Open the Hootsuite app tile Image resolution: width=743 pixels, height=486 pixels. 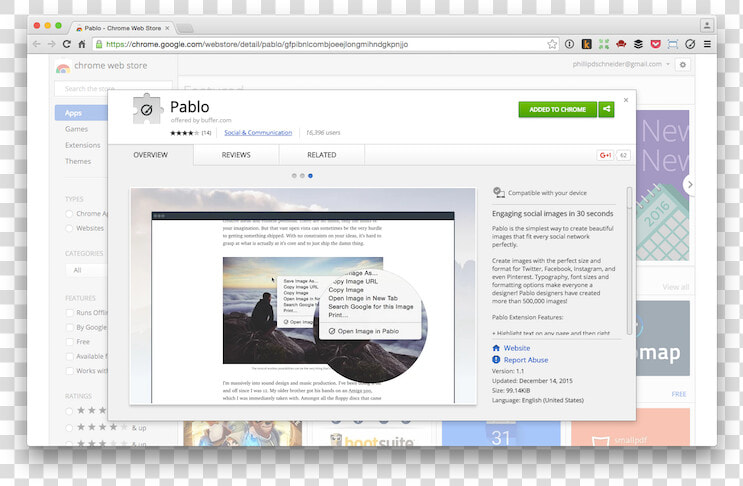(370, 433)
